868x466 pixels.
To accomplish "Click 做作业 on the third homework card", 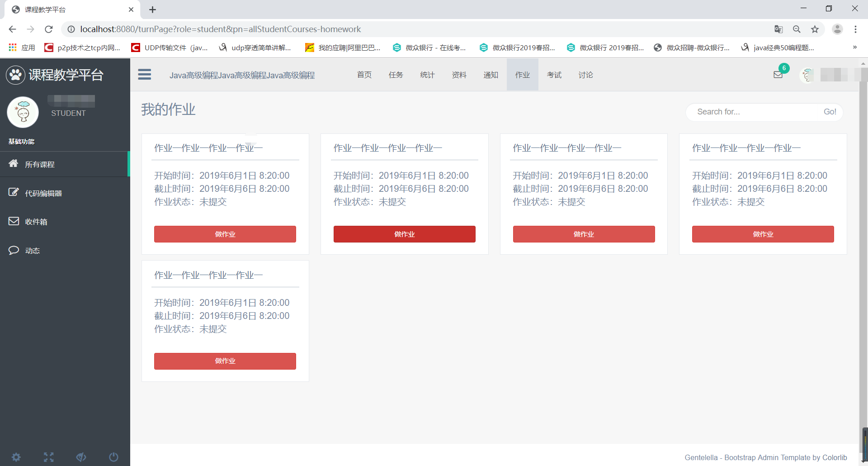I will click(584, 234).
